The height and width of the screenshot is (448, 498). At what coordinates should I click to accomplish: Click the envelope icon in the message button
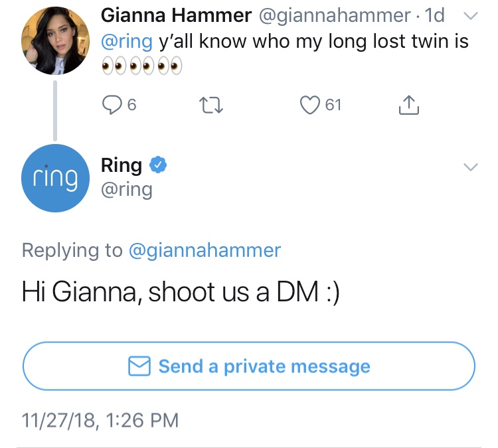click(x=139, y=366)
